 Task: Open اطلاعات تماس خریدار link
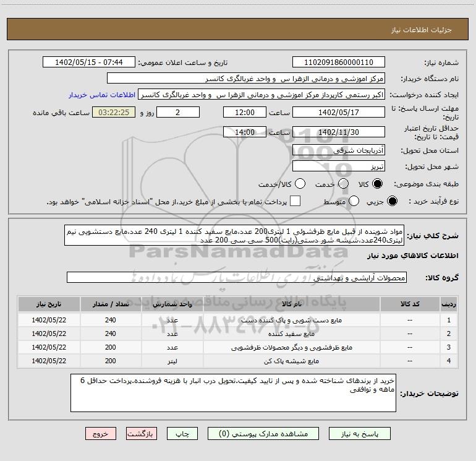tap(102, 95)
